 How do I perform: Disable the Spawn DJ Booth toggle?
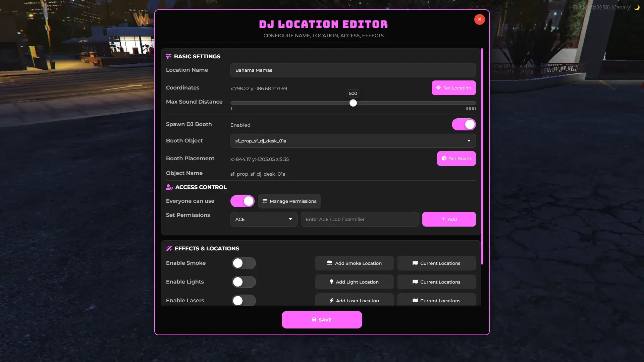(x=464, y=124)
